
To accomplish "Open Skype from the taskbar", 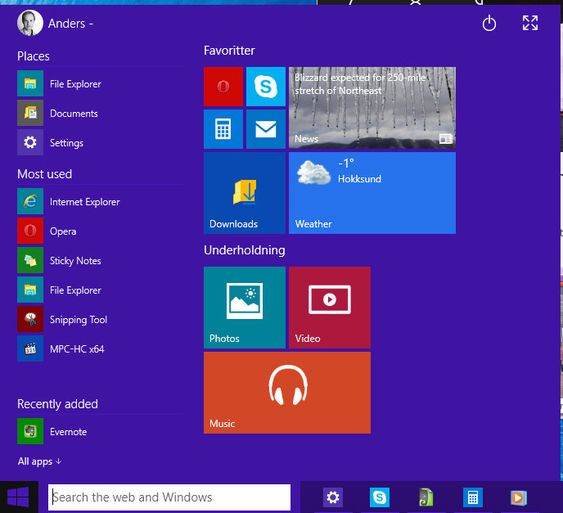I will 380,497.
